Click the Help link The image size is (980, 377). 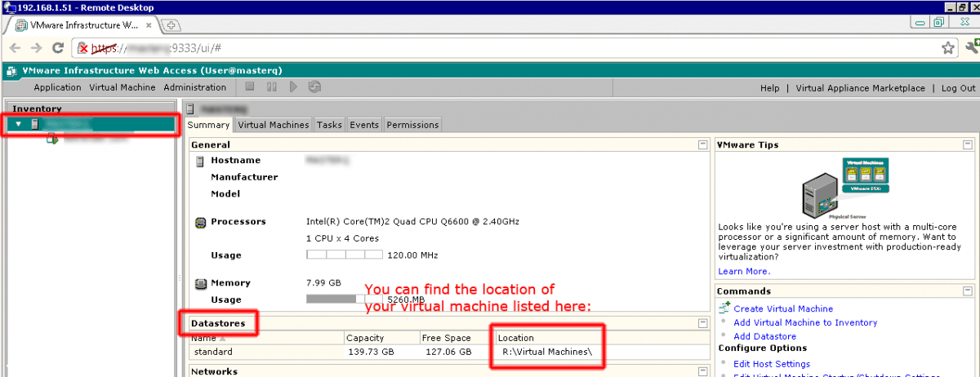[769, 88]
